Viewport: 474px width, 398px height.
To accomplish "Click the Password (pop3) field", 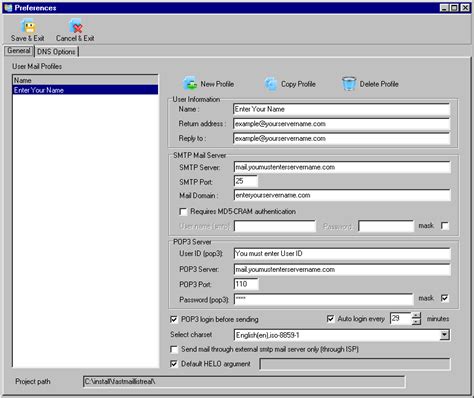I will pos(324,299).
